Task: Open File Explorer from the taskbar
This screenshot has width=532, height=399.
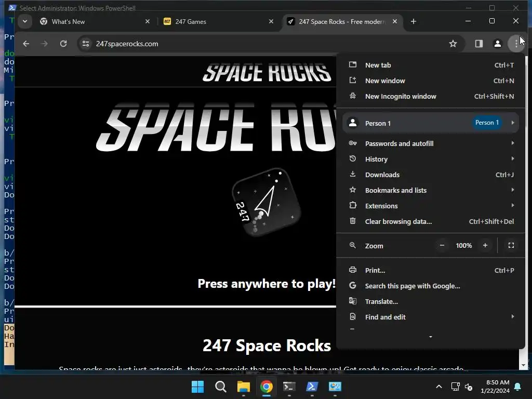Action: point(243,387)
